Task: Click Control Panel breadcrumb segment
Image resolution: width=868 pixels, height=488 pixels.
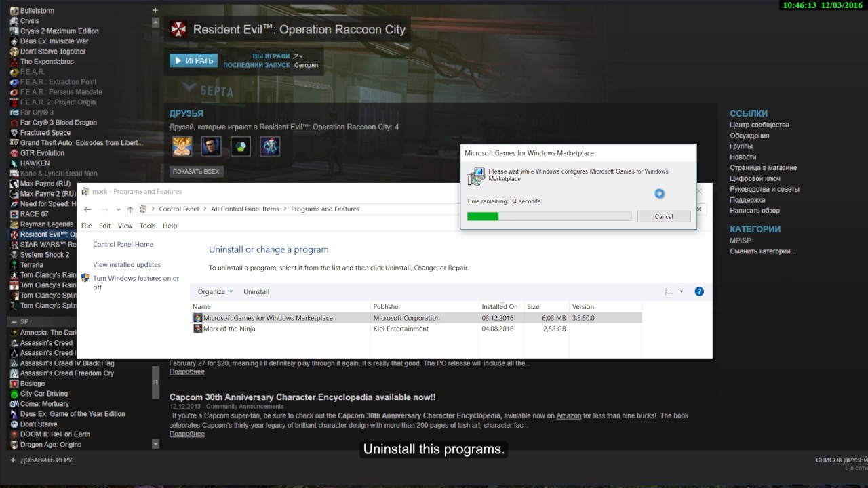Action: point(178,209)
